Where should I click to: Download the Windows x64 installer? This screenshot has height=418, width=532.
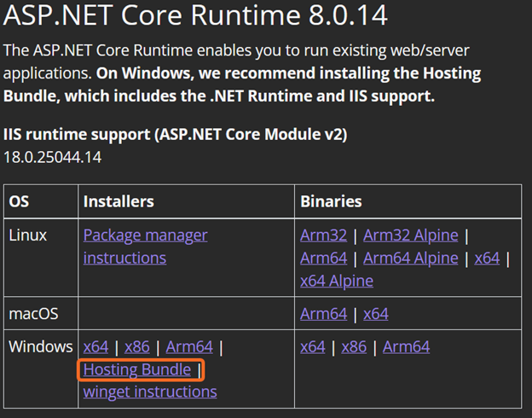[95, 347]
